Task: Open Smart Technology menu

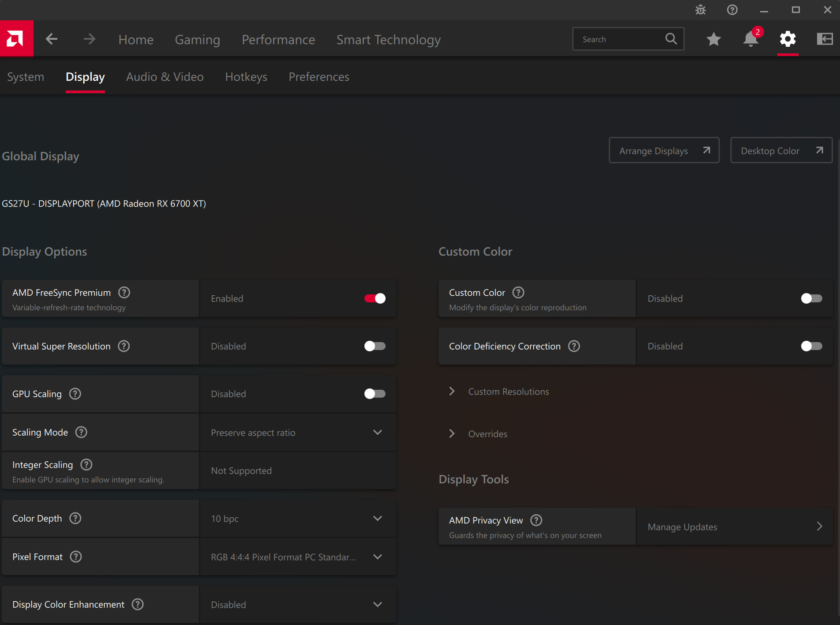Action: [389, 40]
